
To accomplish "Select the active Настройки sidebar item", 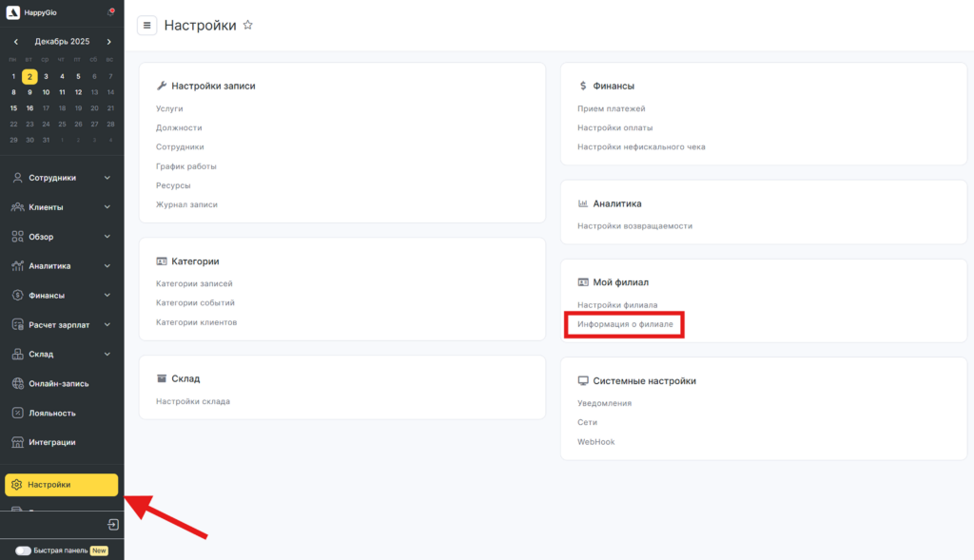I will pos(61,485).
